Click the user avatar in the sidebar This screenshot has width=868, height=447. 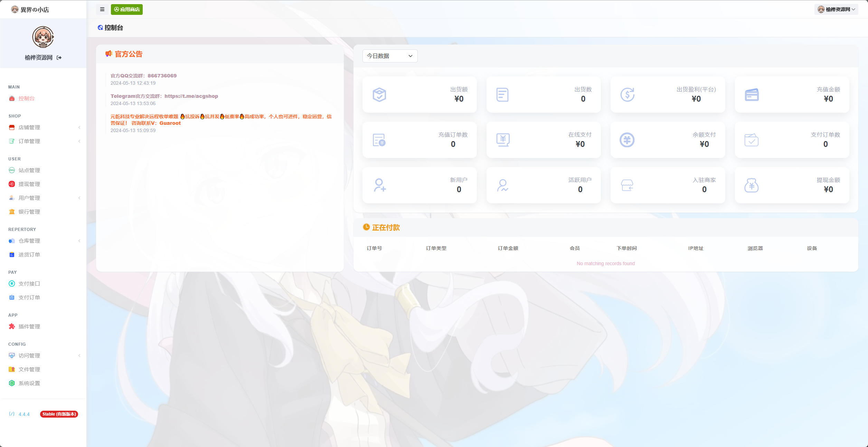coord(43,37)
